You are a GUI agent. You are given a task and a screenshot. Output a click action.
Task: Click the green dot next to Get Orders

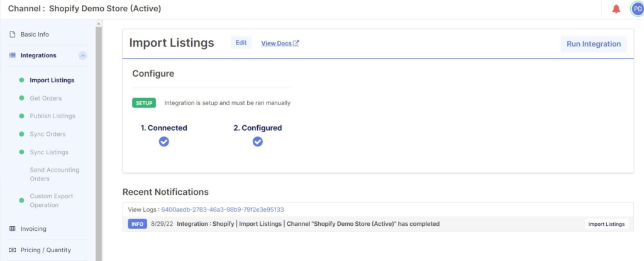pyautogui.click(x=21, y=98)
